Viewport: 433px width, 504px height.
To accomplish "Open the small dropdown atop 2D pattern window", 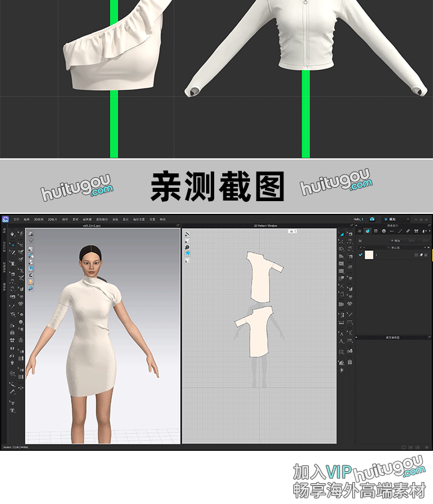I will [x=292, y=231].
